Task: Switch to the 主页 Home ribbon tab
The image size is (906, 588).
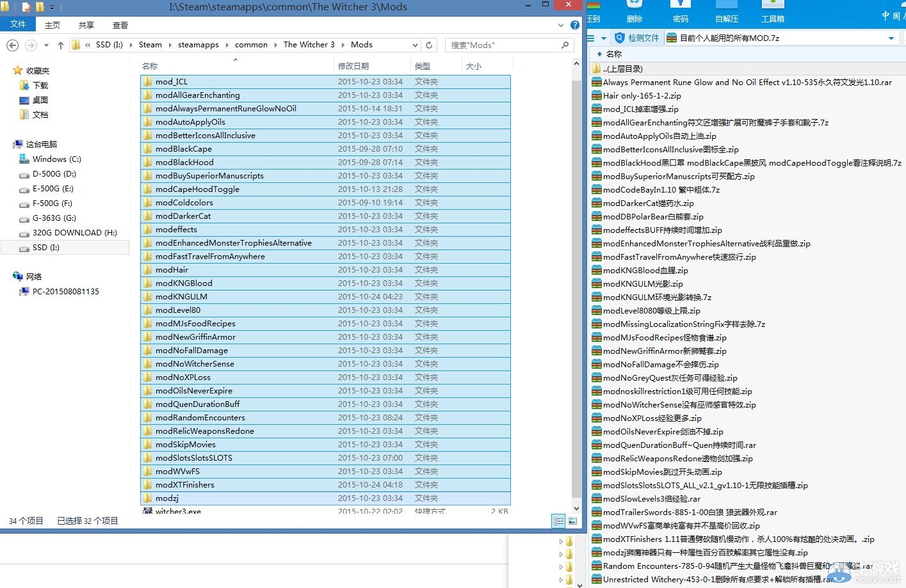Action: [53, 25]
